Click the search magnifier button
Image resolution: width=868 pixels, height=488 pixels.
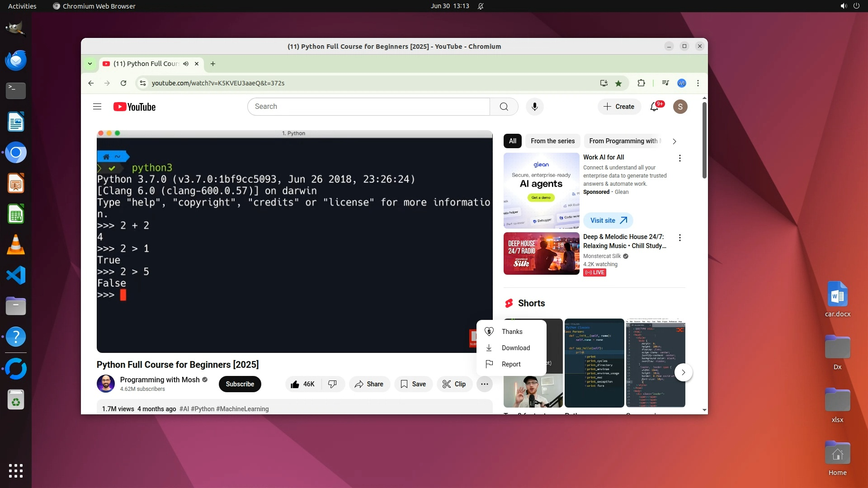click(x=504, y=107)
